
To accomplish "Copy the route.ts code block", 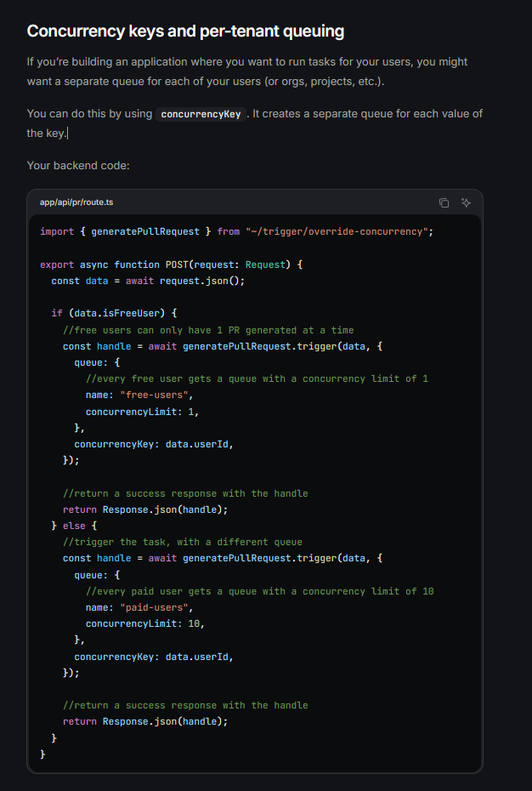I will (444, 202).
